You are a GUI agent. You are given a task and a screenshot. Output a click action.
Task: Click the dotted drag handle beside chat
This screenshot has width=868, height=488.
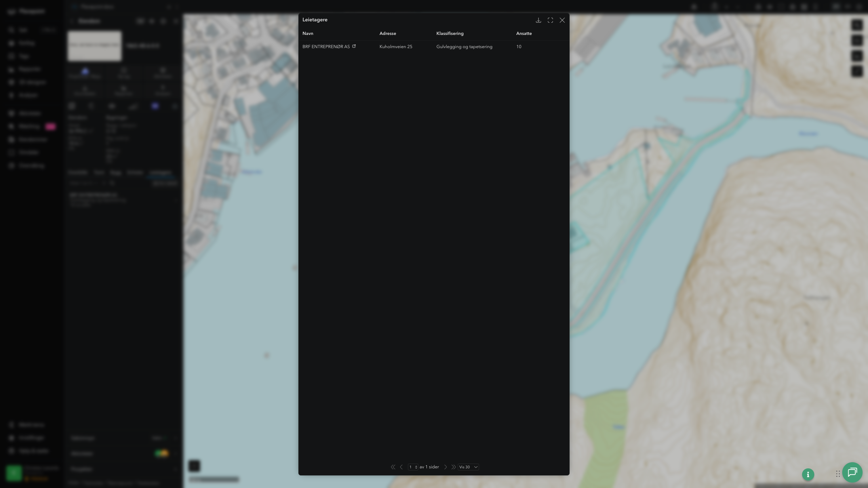click(838, 474)
